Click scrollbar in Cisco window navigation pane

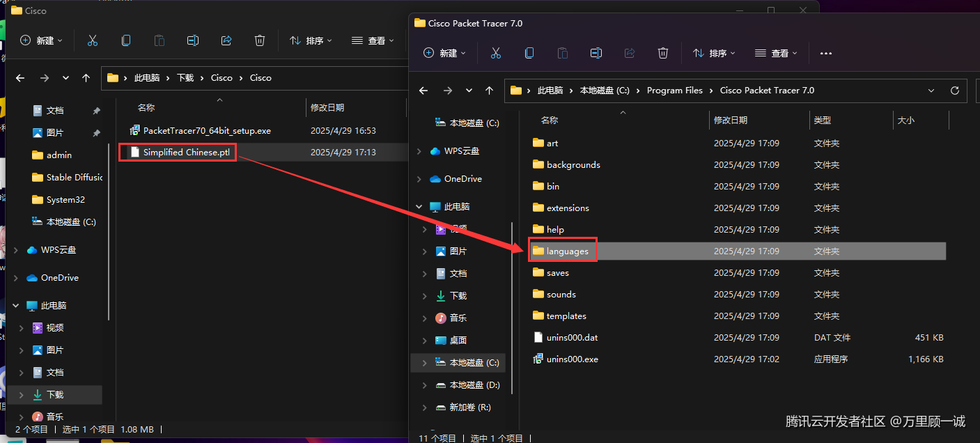coord(108,232)
